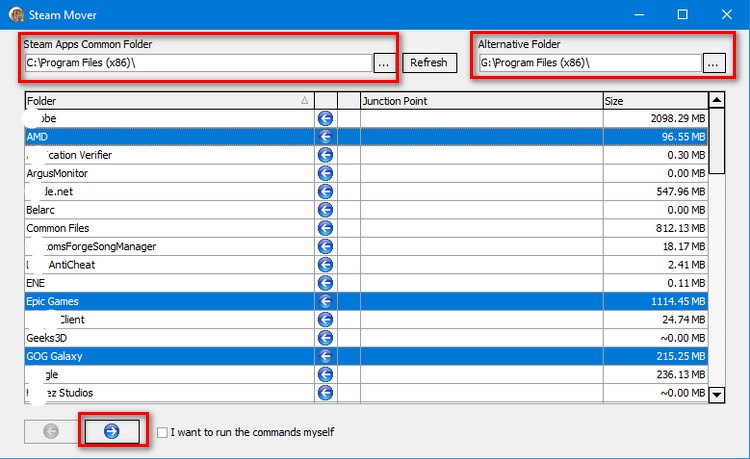Click the 2.41 MB size cell

(655, 265)
